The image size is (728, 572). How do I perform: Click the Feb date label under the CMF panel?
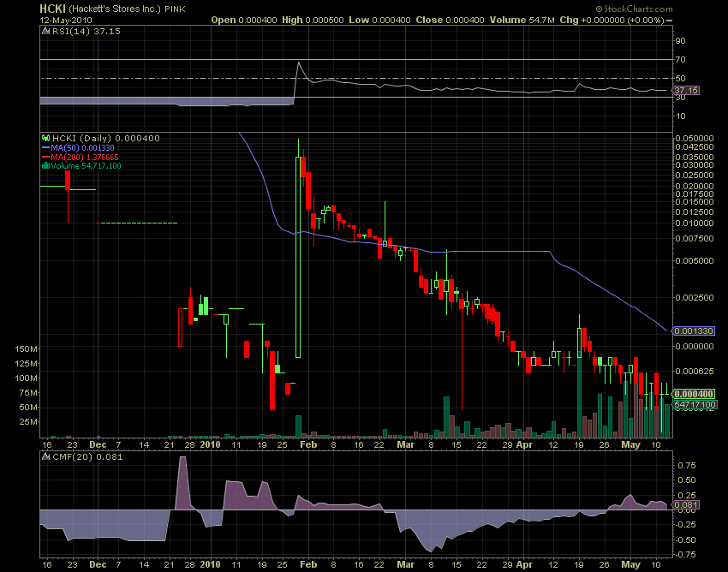308,564
